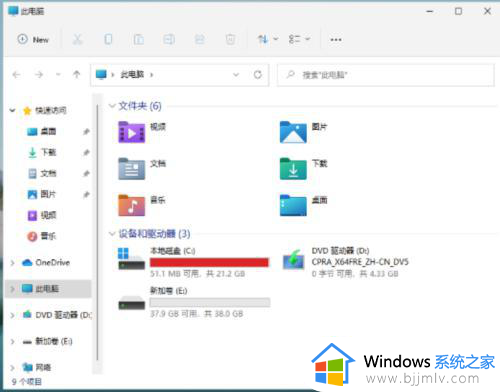Viewport: 500px width, 392px height.
Task: Select the 下载 folder icon
Action: click(x=293, y=169)
